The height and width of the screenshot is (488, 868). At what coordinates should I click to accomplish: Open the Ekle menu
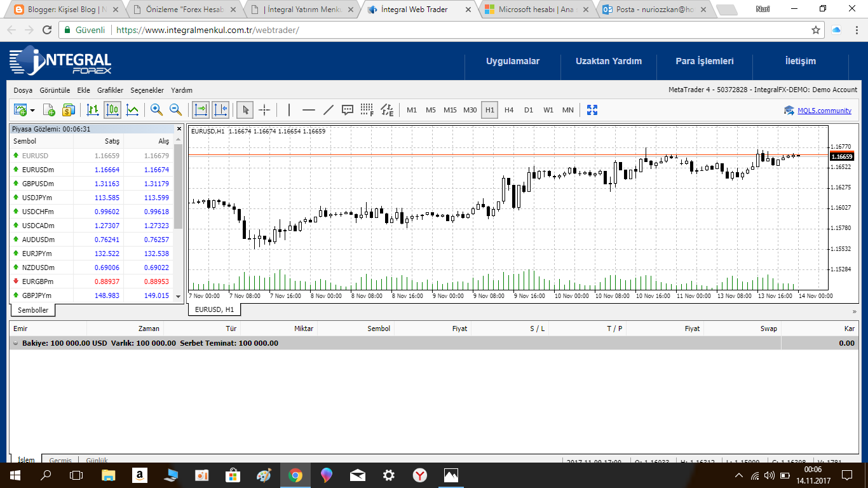pos(83,90)
